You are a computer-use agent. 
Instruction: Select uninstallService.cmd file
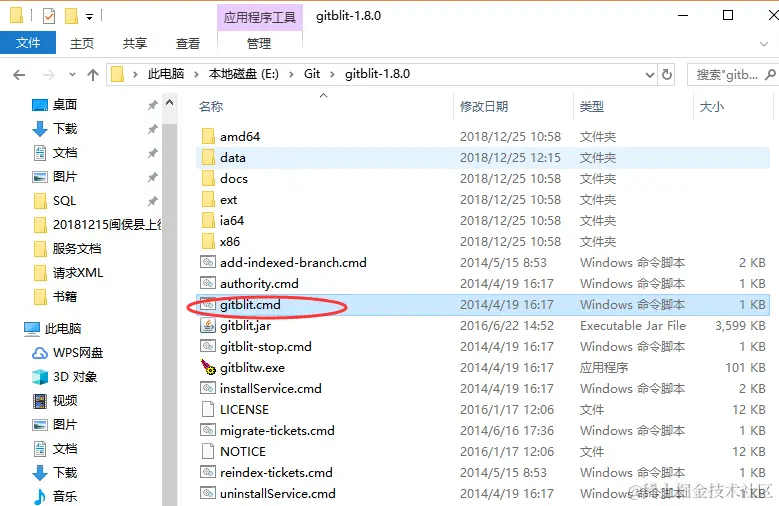(x=278, y=494)
